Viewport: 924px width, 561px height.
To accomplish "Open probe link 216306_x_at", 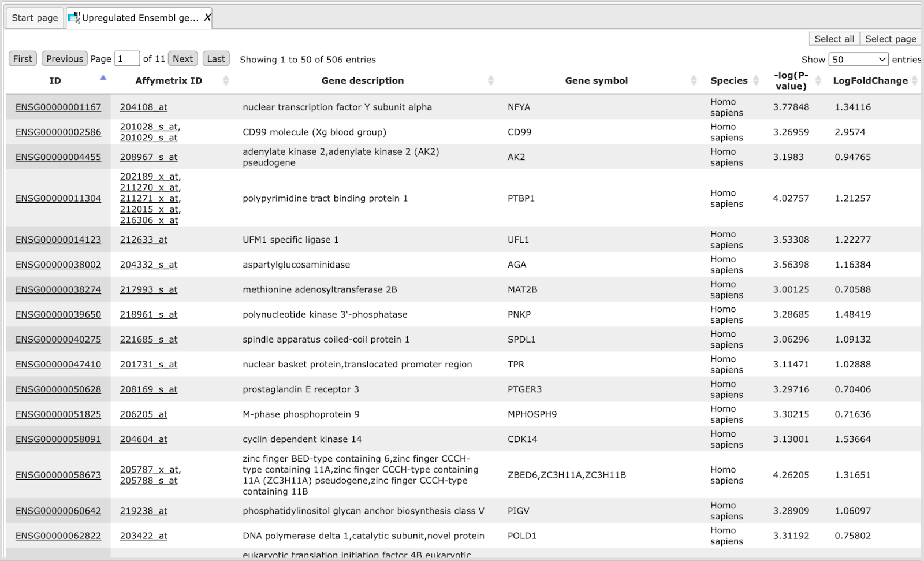I will (x=150, y=220).
